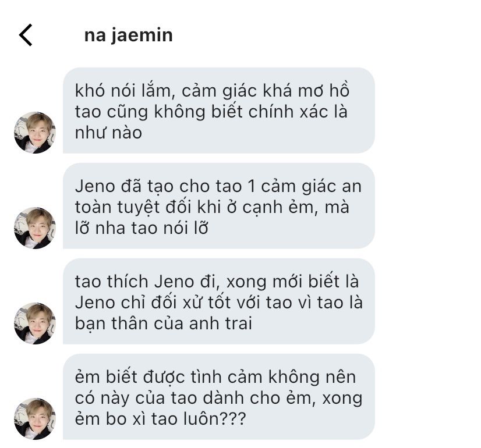Click the text line 'như nào'
This screenshot has height=448, width=481.
(108, 133)
